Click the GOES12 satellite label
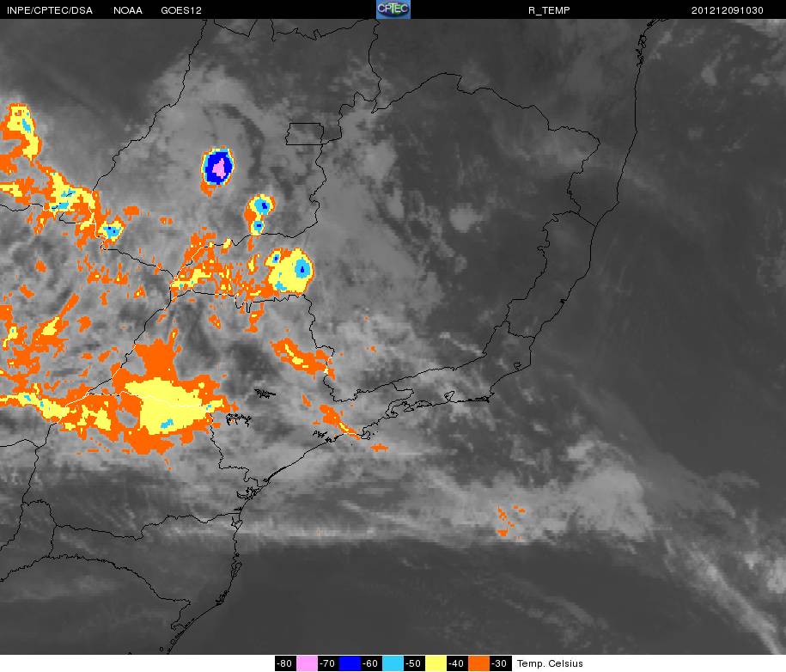786x672 pixels. [x=181, y=10]
